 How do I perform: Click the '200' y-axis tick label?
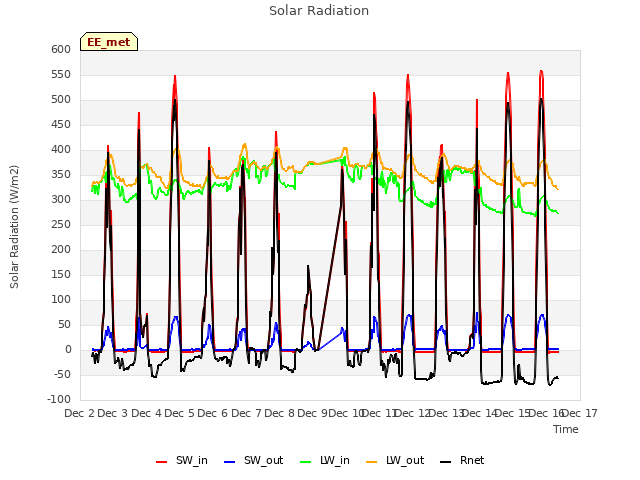pyautogui.click(x=61, y=250)
